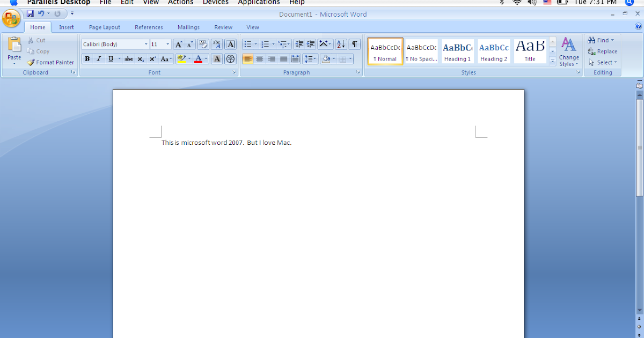This screenshot has width=644, height=338.
Task: Toggle bold formatting
Action: coord(87,59)
